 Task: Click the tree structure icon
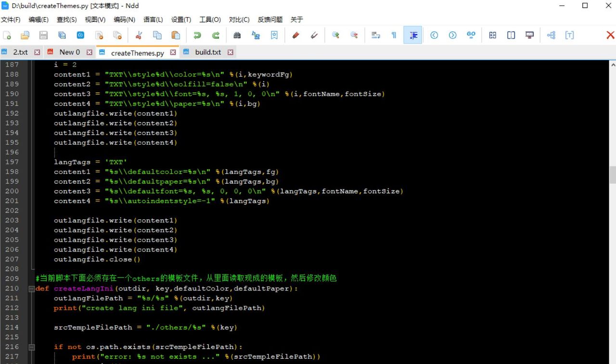(x=551, y=35)
